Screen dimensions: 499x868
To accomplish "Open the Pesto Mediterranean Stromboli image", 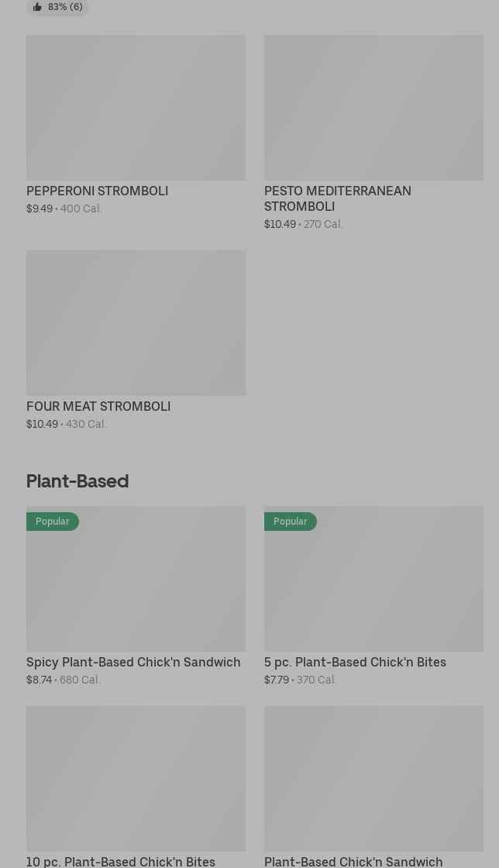I will point(373,107).
